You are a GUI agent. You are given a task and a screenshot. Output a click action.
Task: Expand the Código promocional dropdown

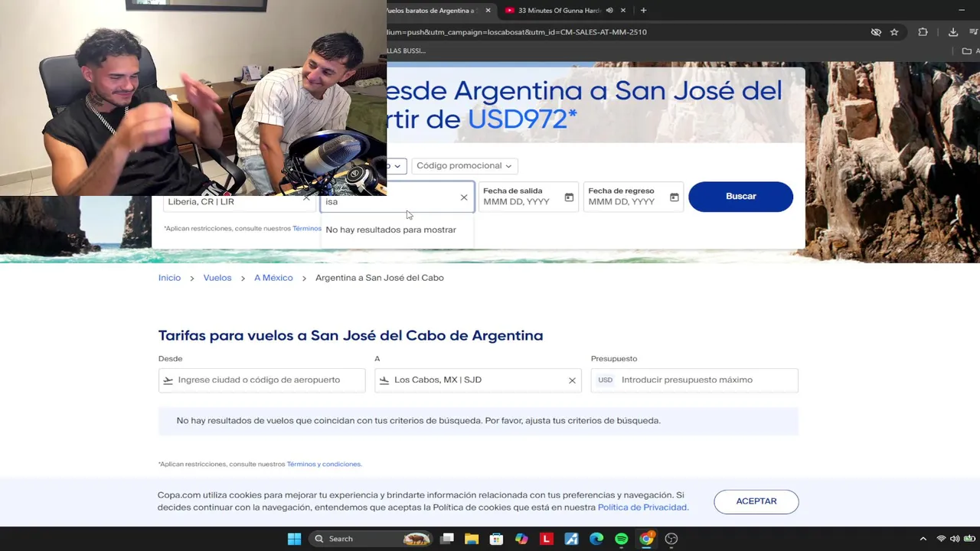464,166
